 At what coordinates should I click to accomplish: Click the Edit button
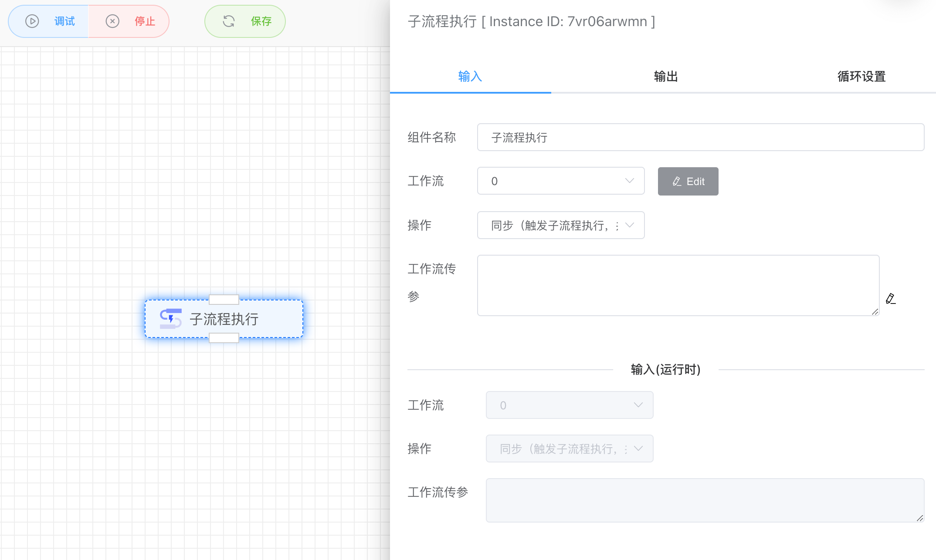point(688,181)
